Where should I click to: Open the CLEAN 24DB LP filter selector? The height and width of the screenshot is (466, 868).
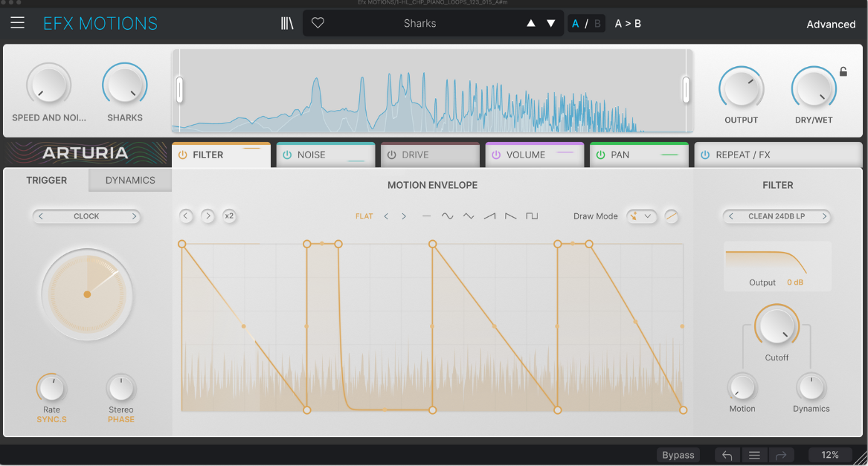coord(777,216)
